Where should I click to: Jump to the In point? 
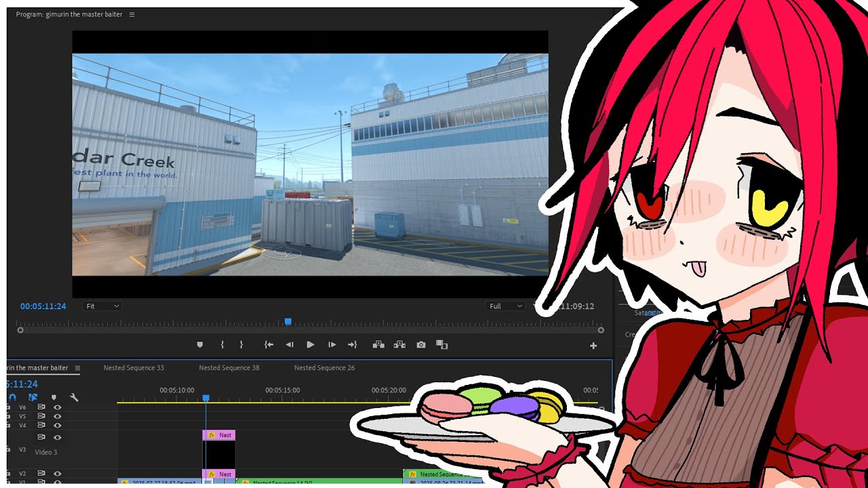pos(269,345)
